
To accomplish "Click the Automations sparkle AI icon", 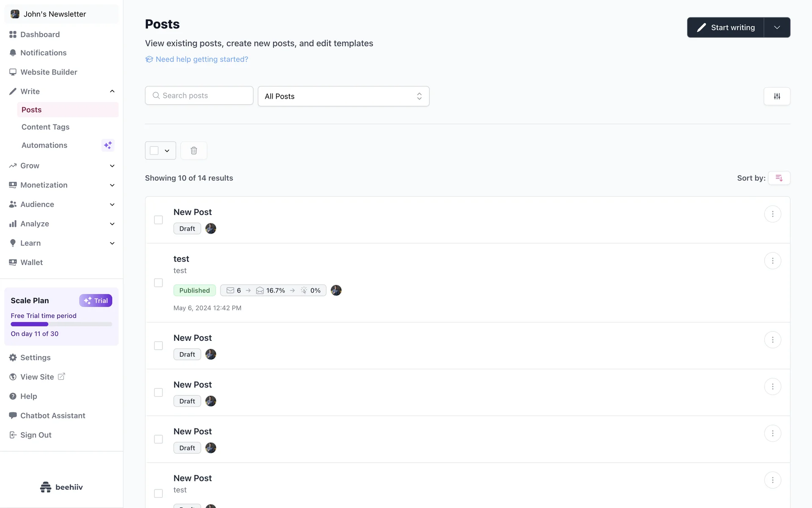I will [x=108, y=145].
